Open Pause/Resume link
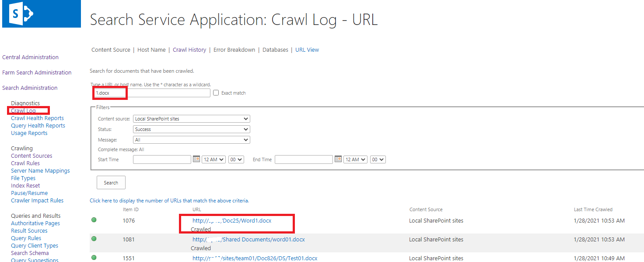The height and width of the screenshot is (262, 644). click(x=29, y=193)
